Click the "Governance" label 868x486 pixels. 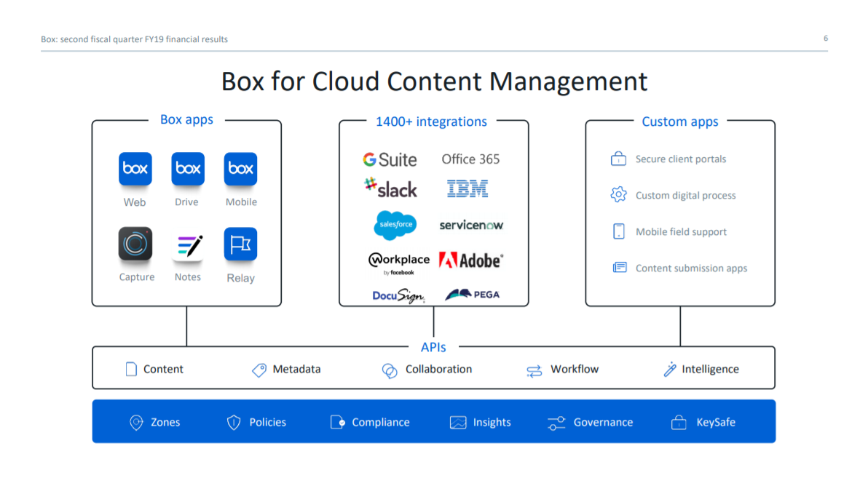603,423
